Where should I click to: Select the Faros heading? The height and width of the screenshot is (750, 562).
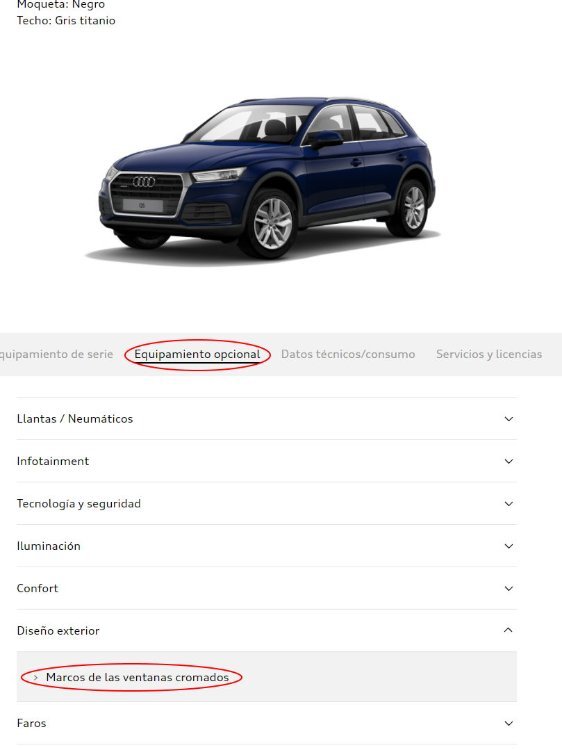31,723
